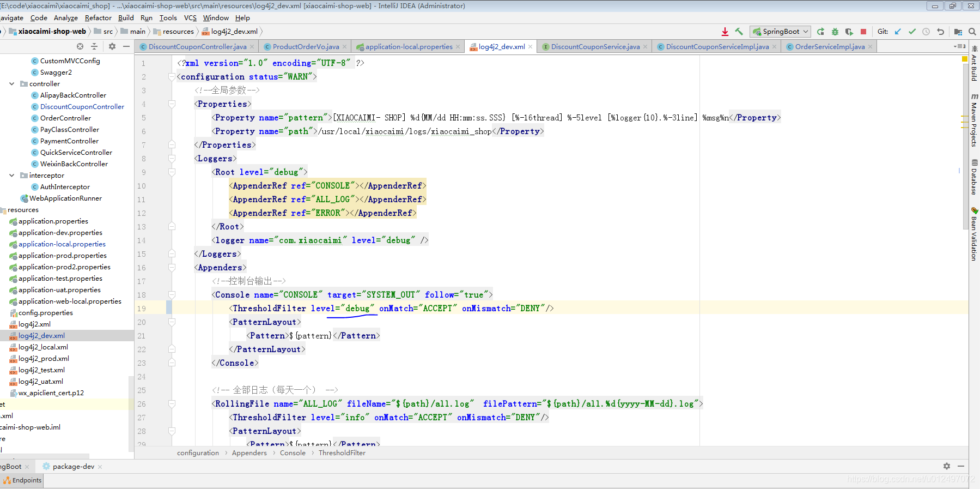Build project with the hammer icon

click(739, 32)
